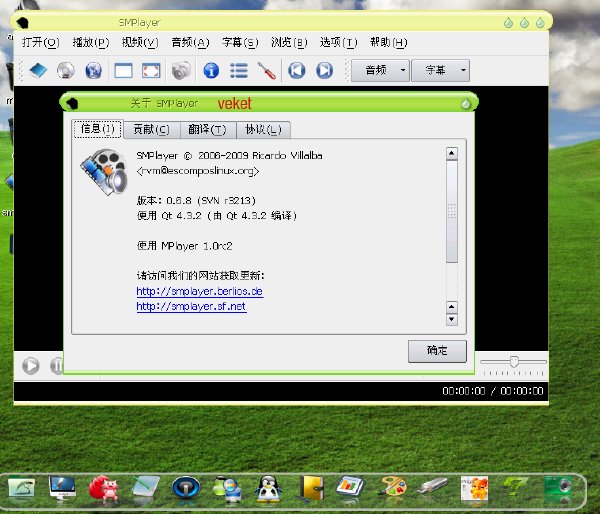Start playback with the play button
The height and width of the screenshot is (514, 600).
[x=31, y=366]
